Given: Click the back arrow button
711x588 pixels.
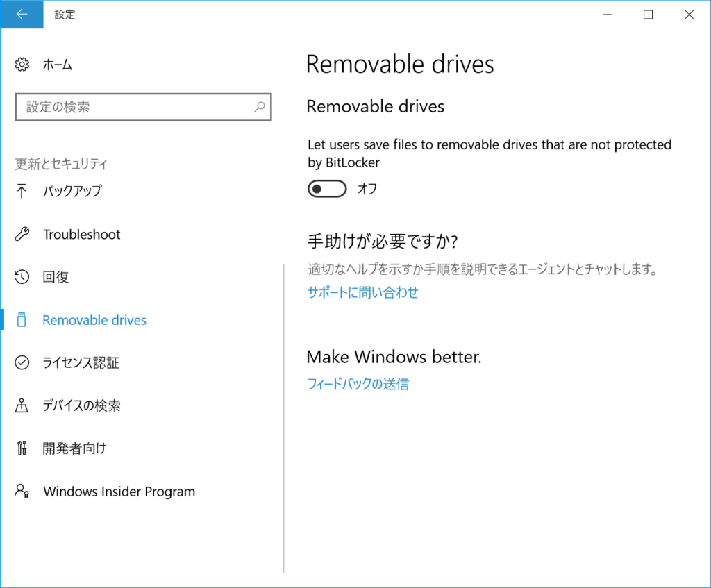Looking at the screenshot, I should pos(22,15).
